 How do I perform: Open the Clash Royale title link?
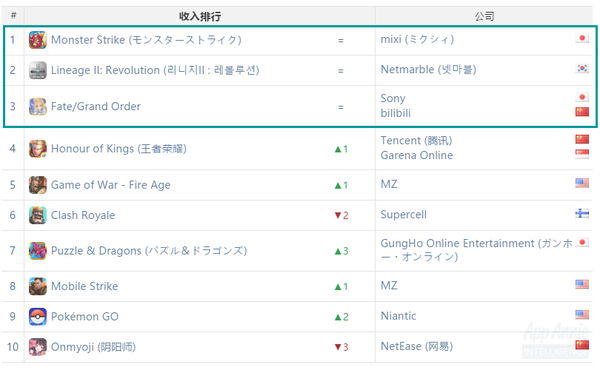tap(83, 215)
